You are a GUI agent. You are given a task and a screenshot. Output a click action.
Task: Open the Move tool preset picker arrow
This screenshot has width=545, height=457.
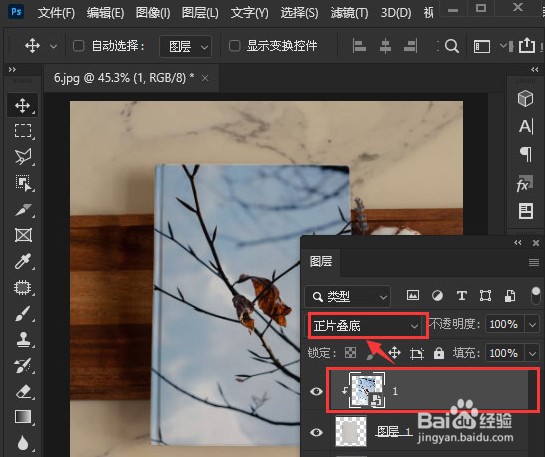tap(54, 46)
